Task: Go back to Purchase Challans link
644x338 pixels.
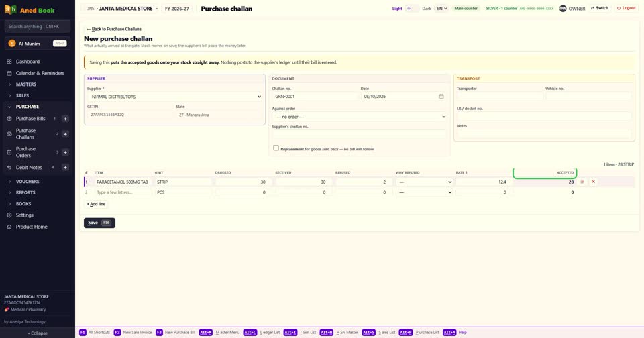Action: (x=114, y=29)
